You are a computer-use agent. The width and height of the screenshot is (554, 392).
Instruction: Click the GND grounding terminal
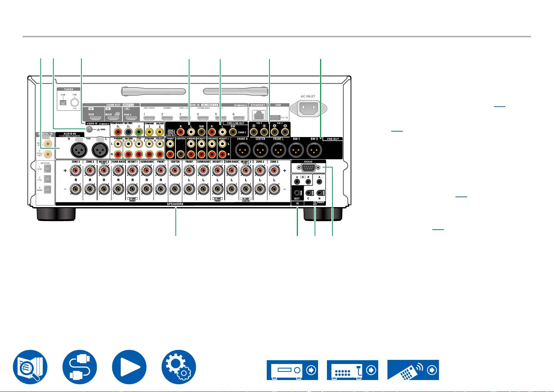(89, 130)
